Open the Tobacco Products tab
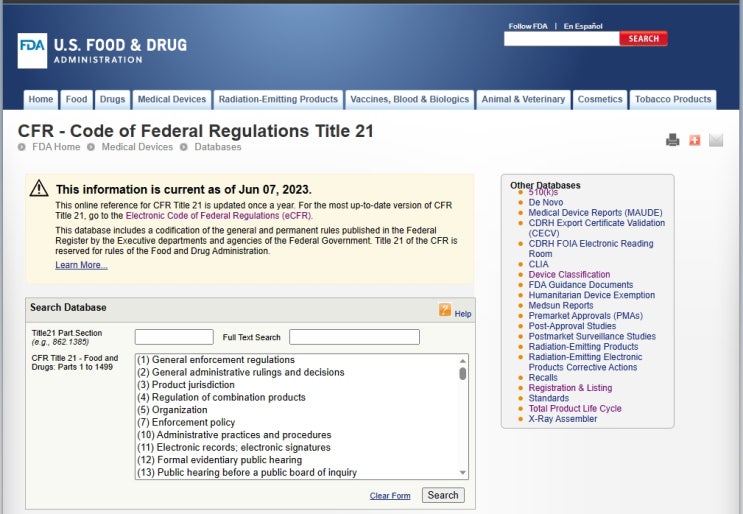This screenshot has height=514, width=743. (x=673, y=99)
